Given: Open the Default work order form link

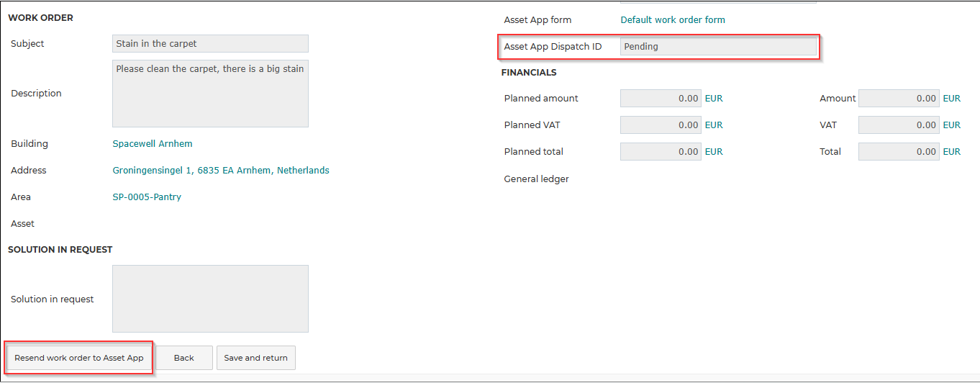Looking at the screenshot, I should 673,20.
